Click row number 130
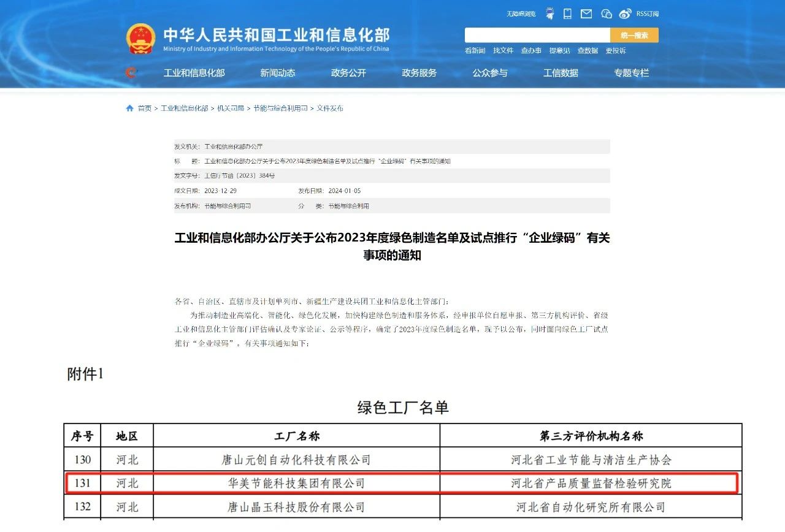Image resolution: width=785 pixels, height=532 pixels. click(82, 460)
